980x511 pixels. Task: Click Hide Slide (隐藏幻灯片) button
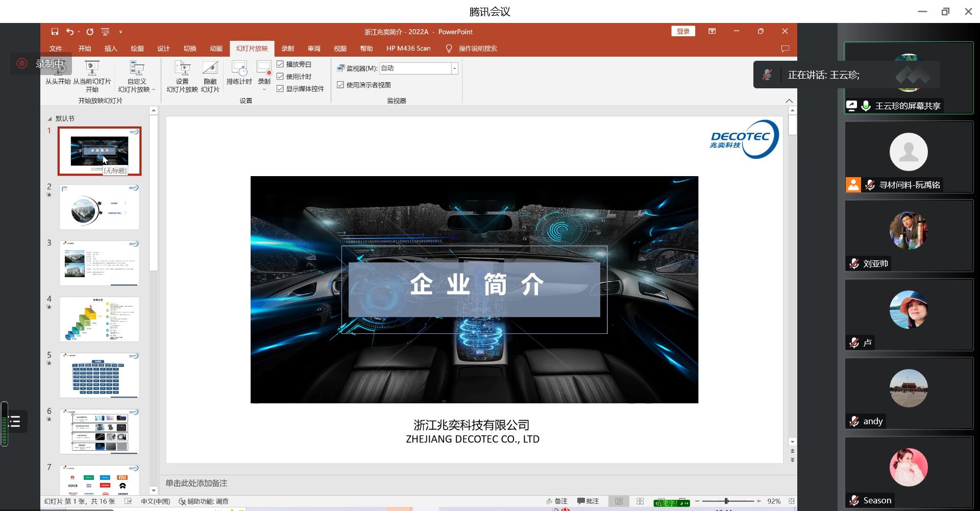click(210, 77)
